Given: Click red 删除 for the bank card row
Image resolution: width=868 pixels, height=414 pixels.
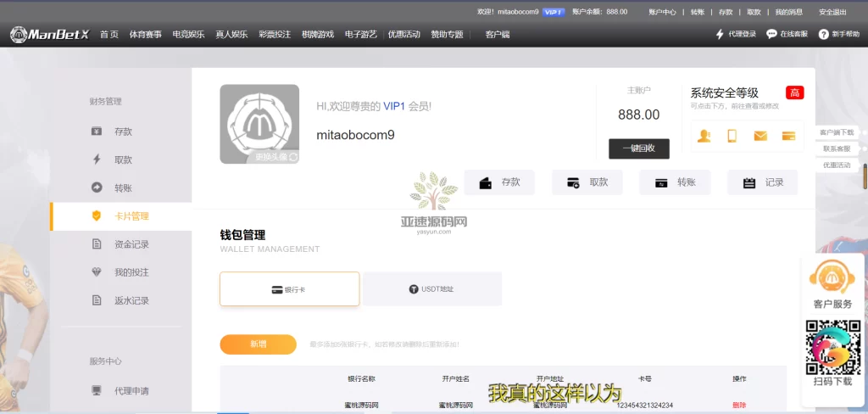Looking at the screenshot, I should 739,406.
